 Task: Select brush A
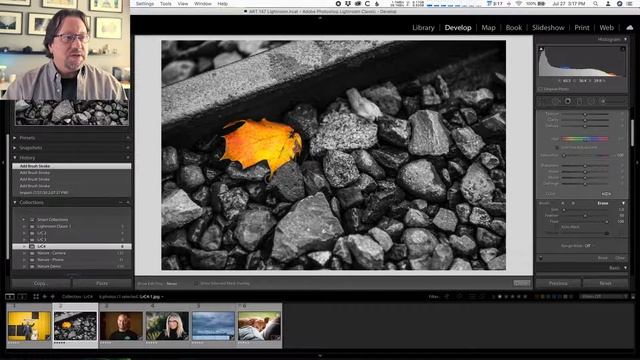[563, 203]
